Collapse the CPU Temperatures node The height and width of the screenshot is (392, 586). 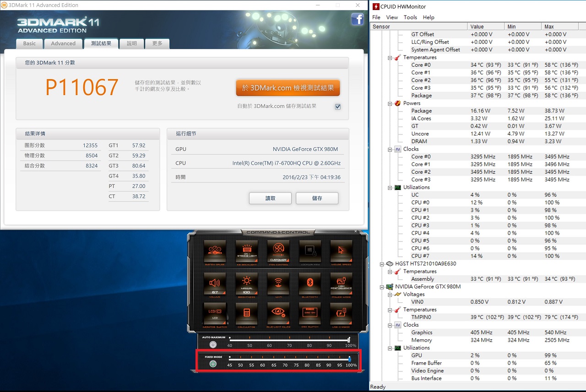(390, 58)
